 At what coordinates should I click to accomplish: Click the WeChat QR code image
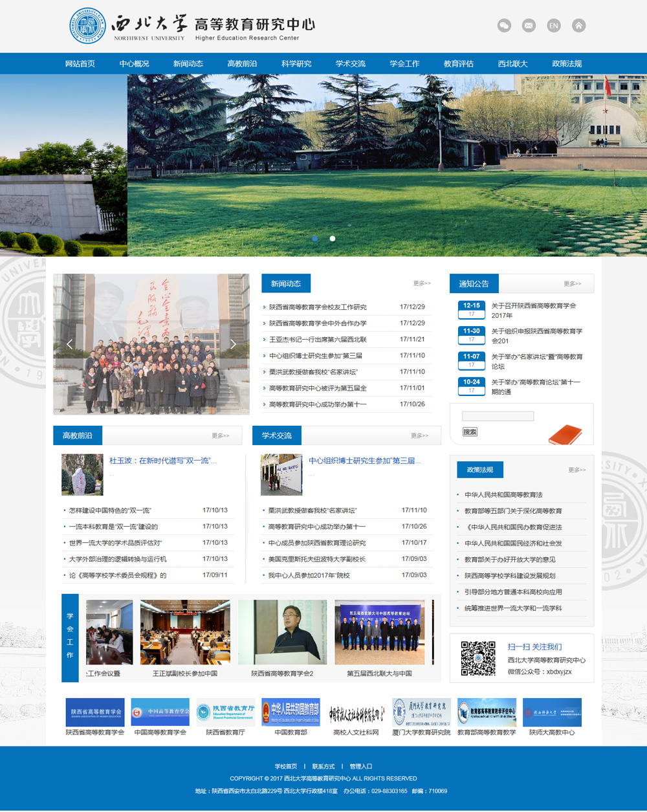(x=477, y=659)
